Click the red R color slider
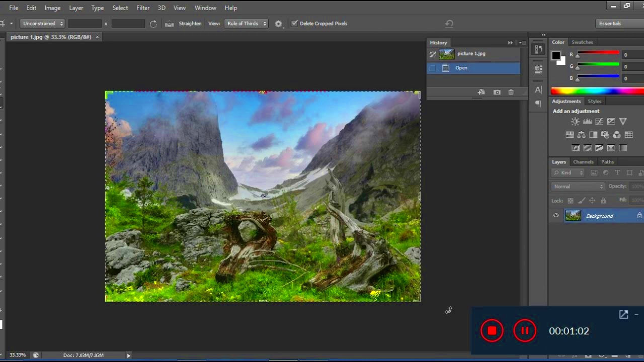 coord(598,52)
